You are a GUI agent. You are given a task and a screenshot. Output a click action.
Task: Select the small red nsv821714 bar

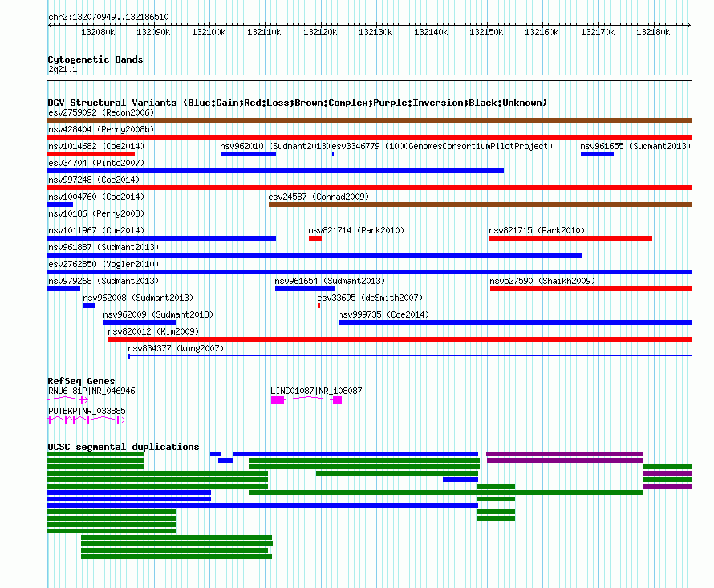[315, 238]
